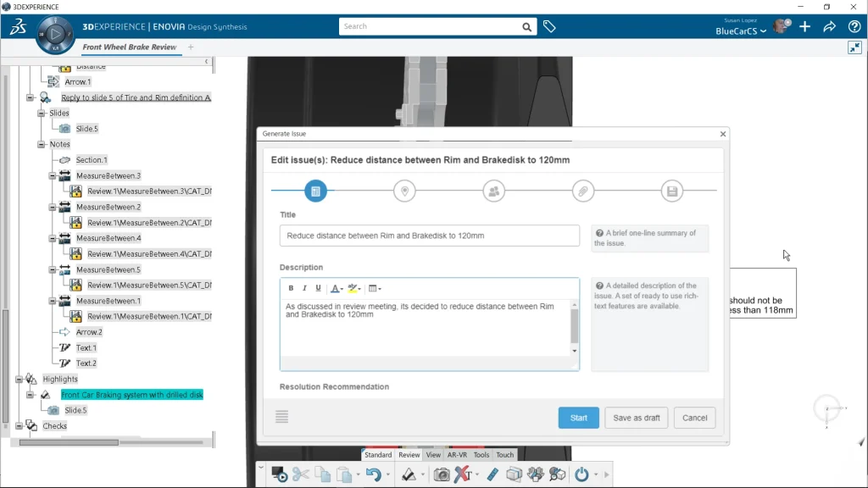Switch to the Review toolbar tab
This screenshot has width=868, height=488.
coord(409,455)
